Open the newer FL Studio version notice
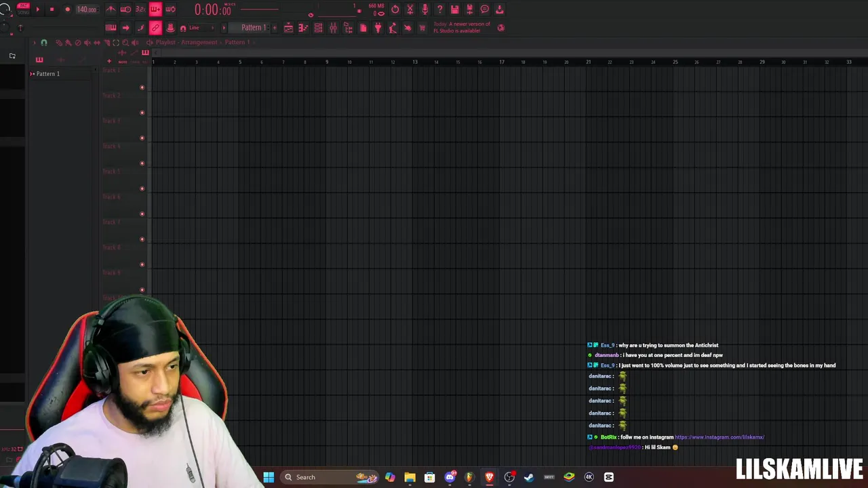 (x=462, y=27)
